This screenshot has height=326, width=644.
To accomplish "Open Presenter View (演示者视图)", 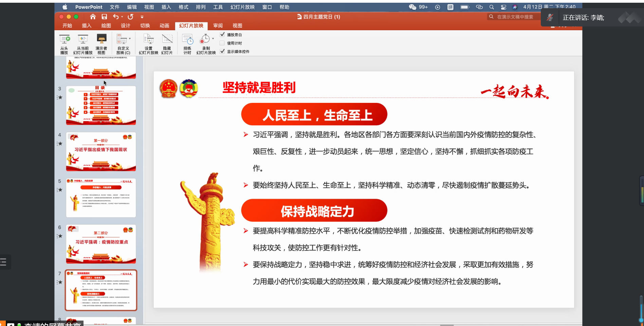I will 101,40.
